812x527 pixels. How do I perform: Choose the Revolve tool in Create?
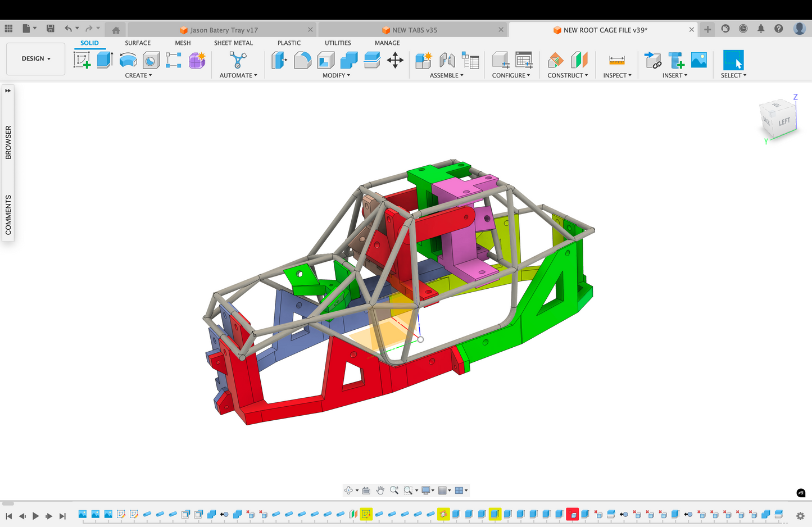click(128, 60)
